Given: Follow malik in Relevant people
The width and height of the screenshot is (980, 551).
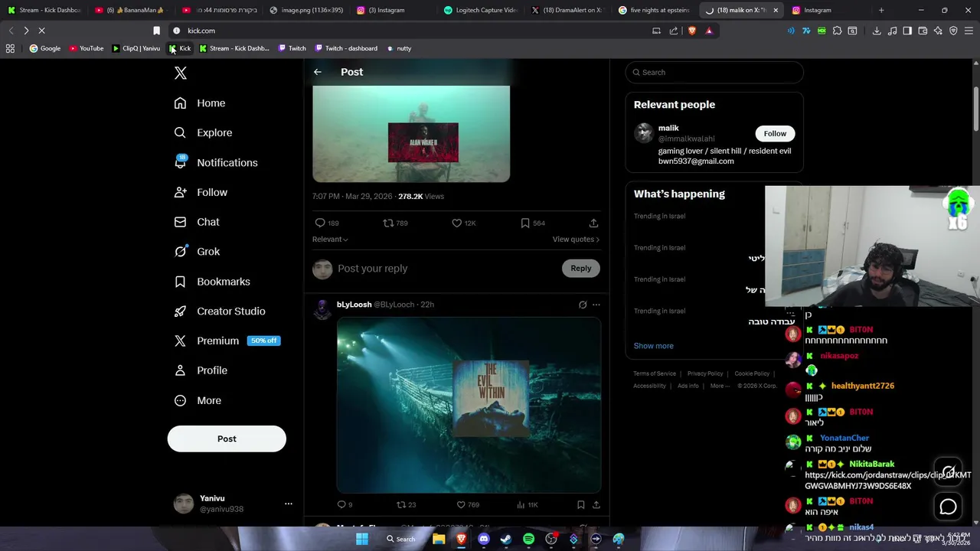Looking at the screenshot, I should [775, 133].
